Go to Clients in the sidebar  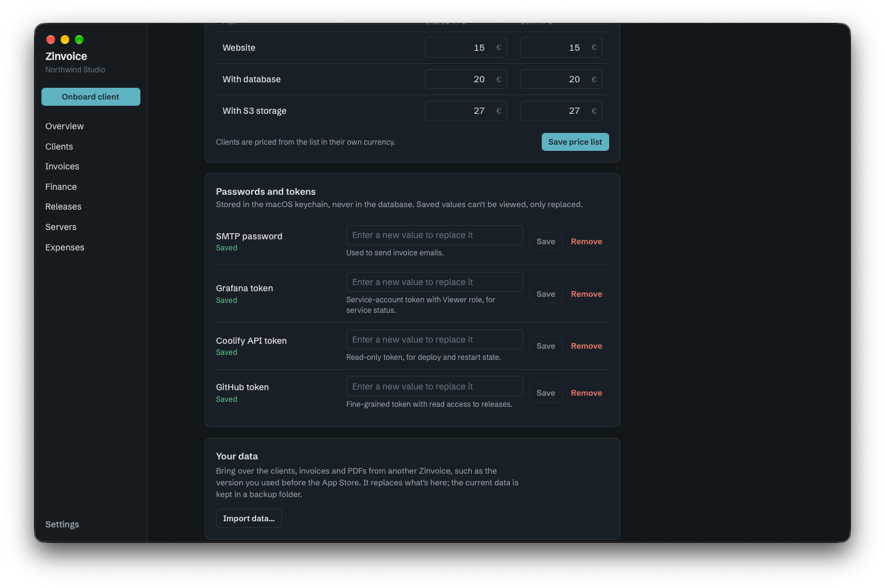(59, 147)
